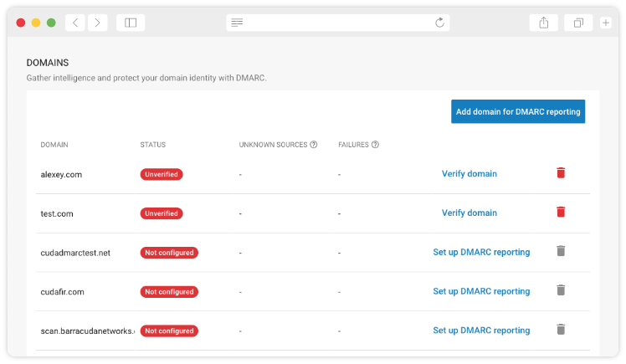
Task: Click the red trash icon for test.com
Action: 561,213
